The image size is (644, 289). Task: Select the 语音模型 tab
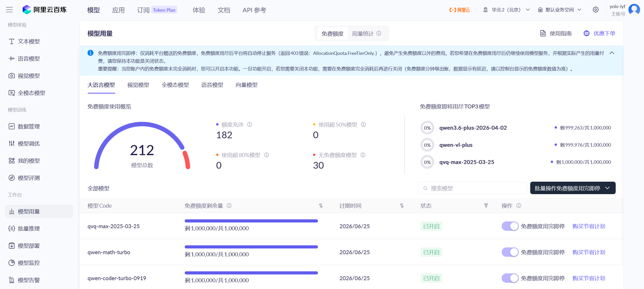212,85
